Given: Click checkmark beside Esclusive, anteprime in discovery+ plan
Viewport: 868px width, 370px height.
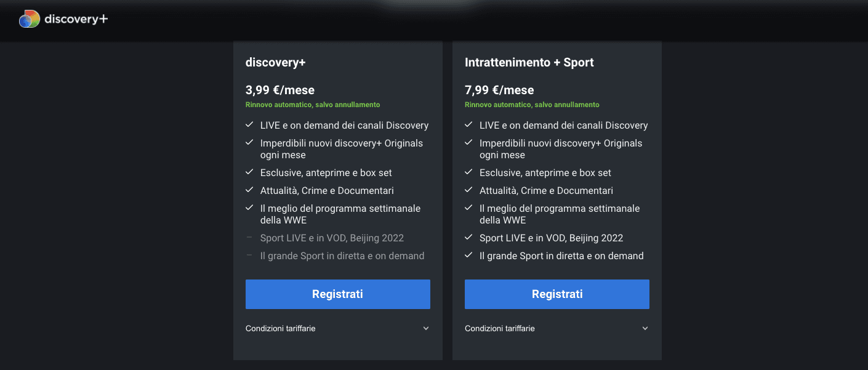Looking at the screenshot, I should point(249,172).
